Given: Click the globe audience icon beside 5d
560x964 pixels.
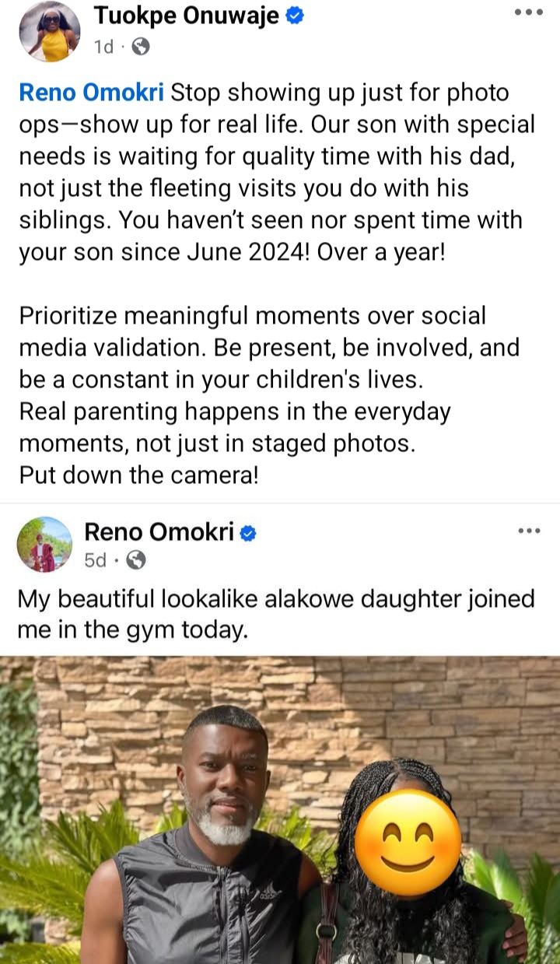Looking at the screenshot, I should pos(136,559).
